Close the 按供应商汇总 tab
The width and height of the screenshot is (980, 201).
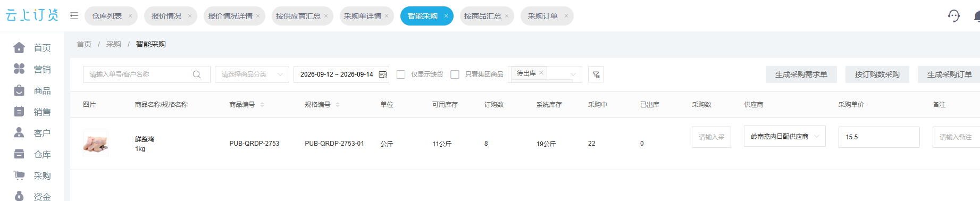pyautogui.click(x=326, y=16)
